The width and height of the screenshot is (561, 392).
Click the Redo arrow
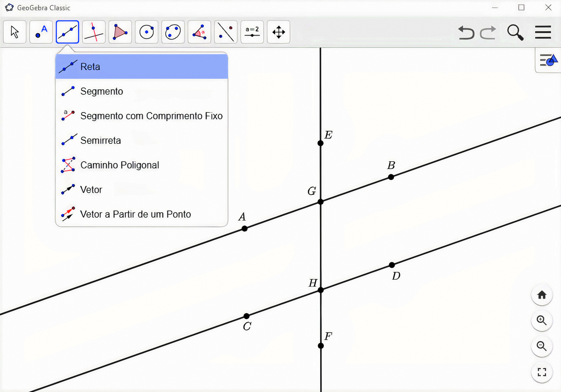(488, 32)
